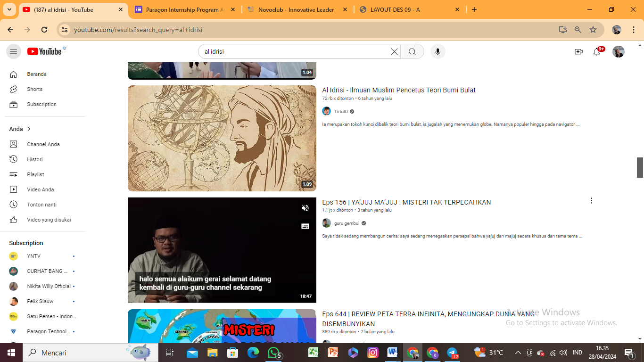
Task: Open Channel Anda
Action: (42, 144)
